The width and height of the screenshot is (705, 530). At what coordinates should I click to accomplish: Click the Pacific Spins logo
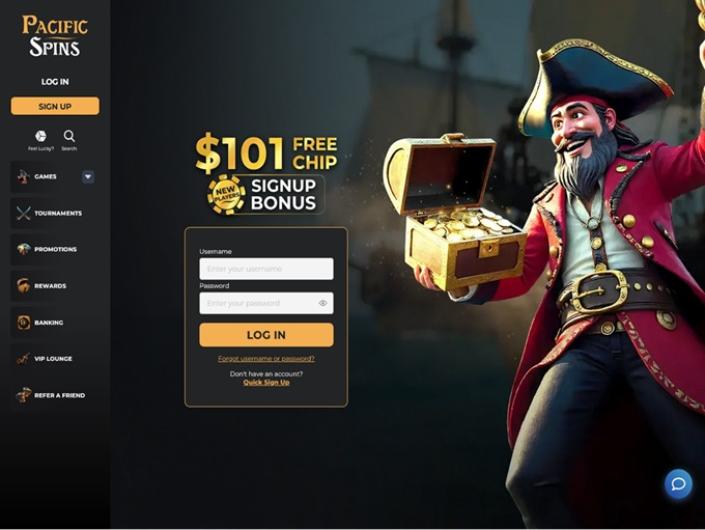pos(55,36)
